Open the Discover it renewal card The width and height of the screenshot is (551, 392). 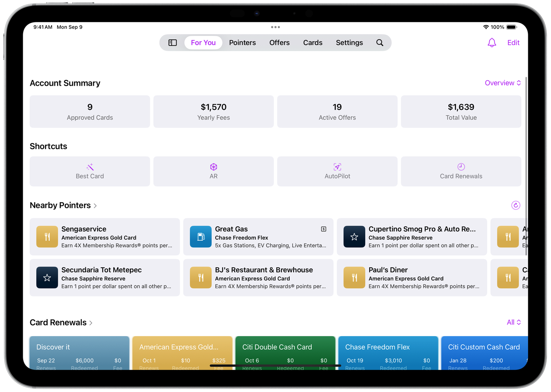[80, 353]
